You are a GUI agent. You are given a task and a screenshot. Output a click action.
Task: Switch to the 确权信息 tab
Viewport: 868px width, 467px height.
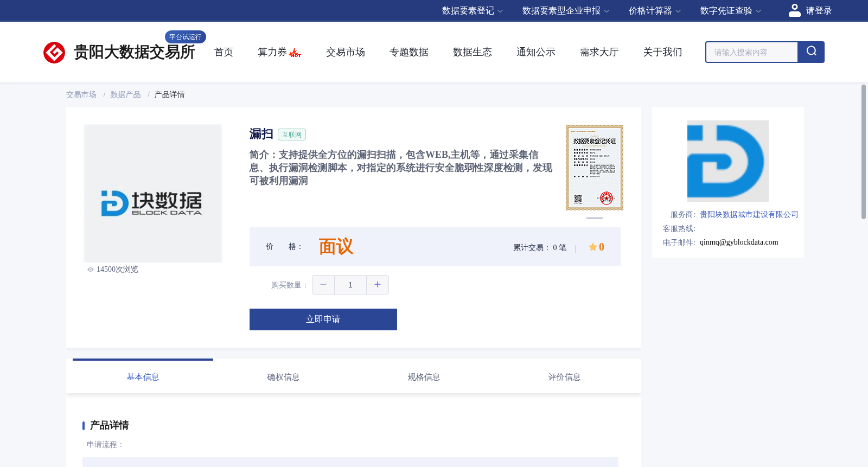click(283, 377)
